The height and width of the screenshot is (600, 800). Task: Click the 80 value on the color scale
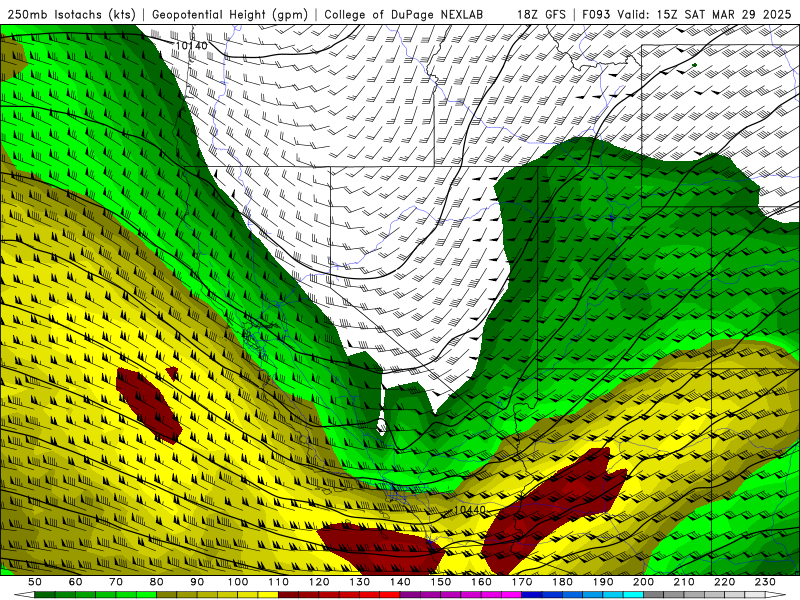click(x=156, y=582)
